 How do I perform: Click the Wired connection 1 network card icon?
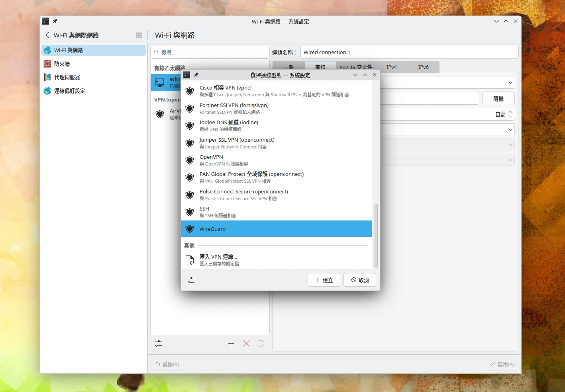[160, 82]
